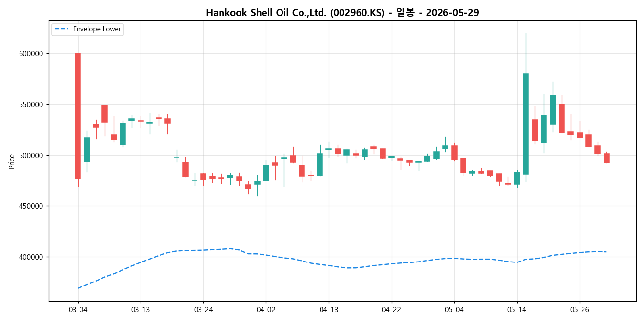The image size is (644, 322).
Task: Click the 03-04 date tick label
Action: (78, 309)
